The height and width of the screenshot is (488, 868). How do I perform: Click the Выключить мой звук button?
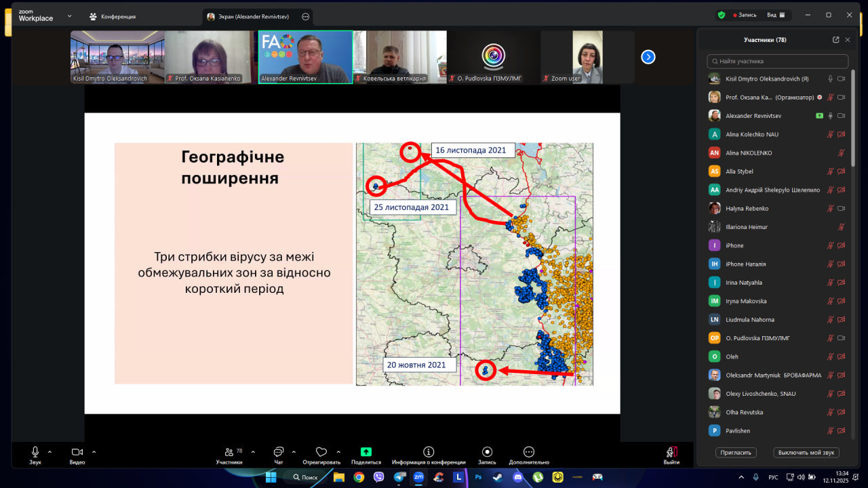point(806,452)
